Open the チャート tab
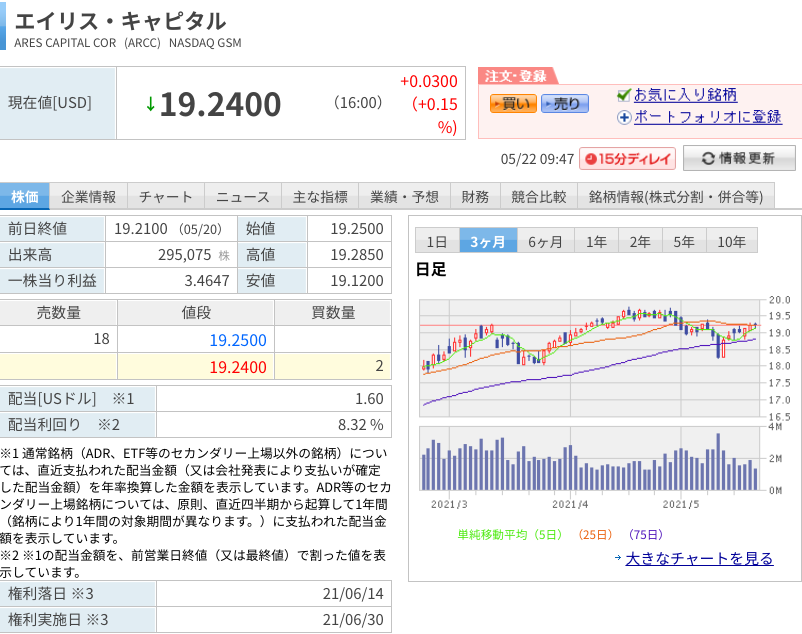Image resolution: width=802 pixels, height=634 pixels. point(166,196)
